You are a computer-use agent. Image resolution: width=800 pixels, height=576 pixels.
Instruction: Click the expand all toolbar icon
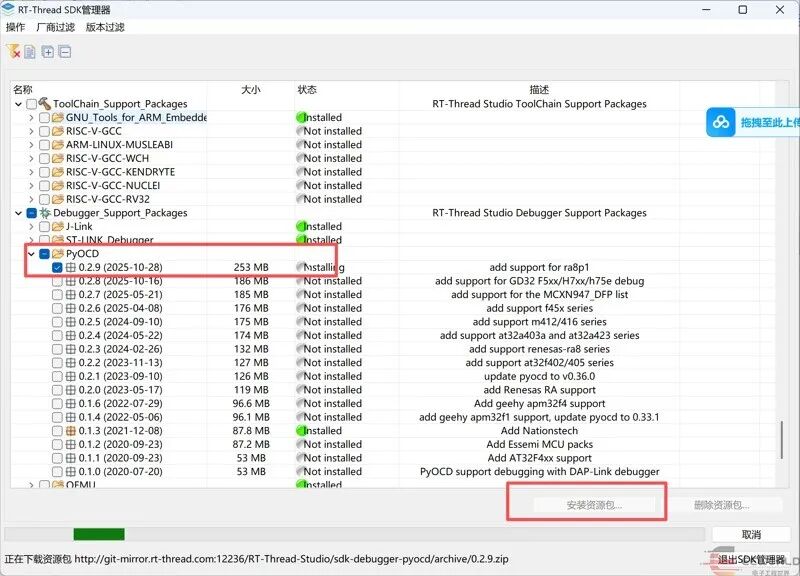(47, 52)
